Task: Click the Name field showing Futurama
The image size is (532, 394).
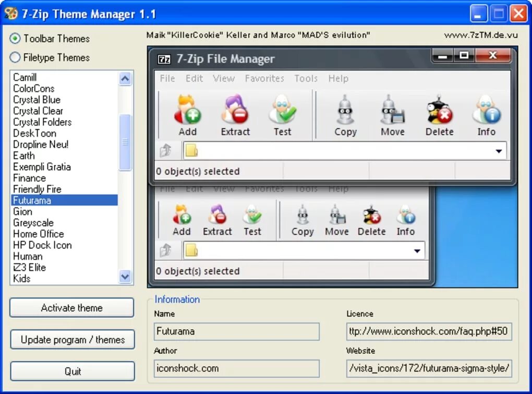Action: 236,331
